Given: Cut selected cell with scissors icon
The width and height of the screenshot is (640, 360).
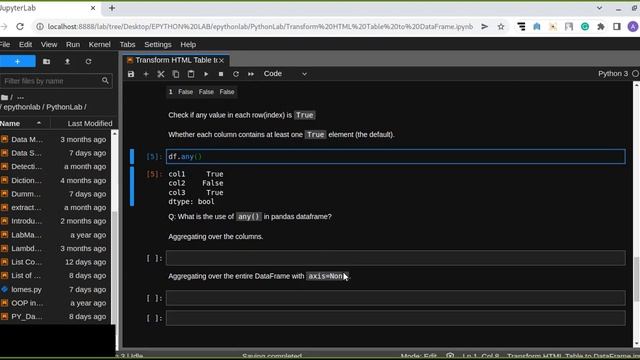Looking at the screenshot, I should click(161, 74).
